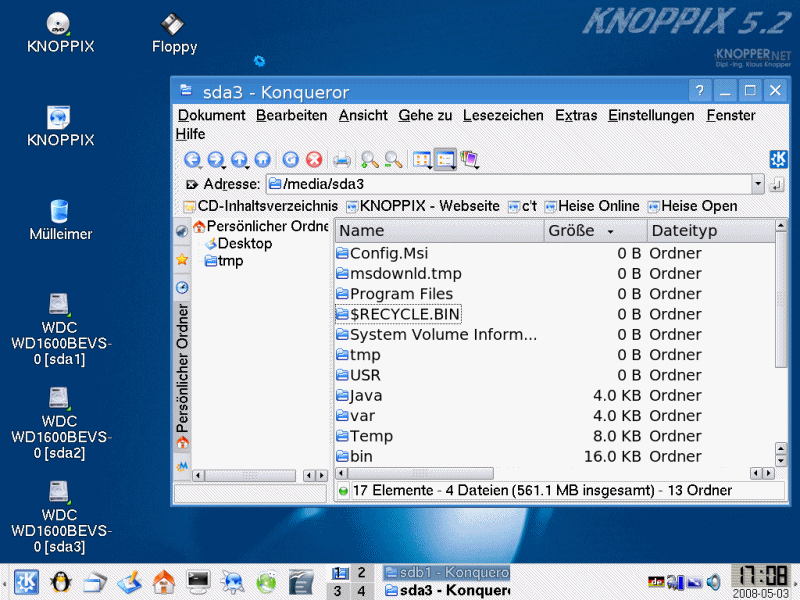This screenshot has width=800, height=600.
Task: Click the Home folder toolbar icon
Action: tap(262, 159)
